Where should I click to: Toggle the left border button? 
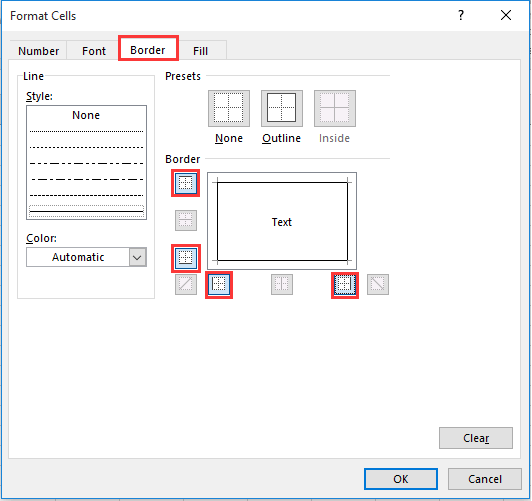pyautogui.click(x=219, y=285)
